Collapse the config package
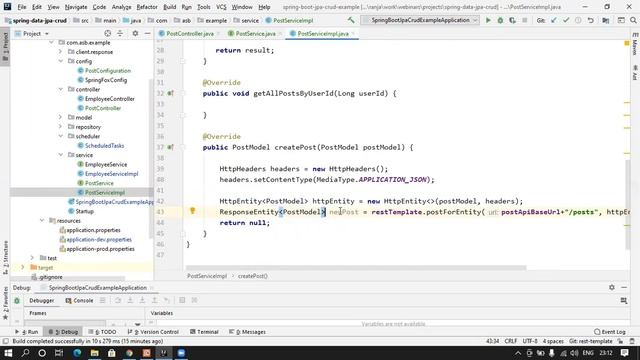This screenshot has height=360, width=640. coord(60,61)
